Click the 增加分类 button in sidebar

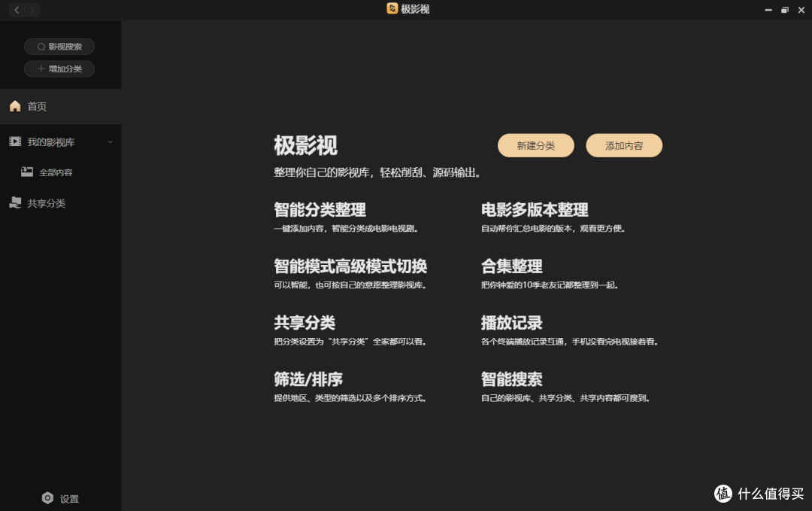point(59,69)
